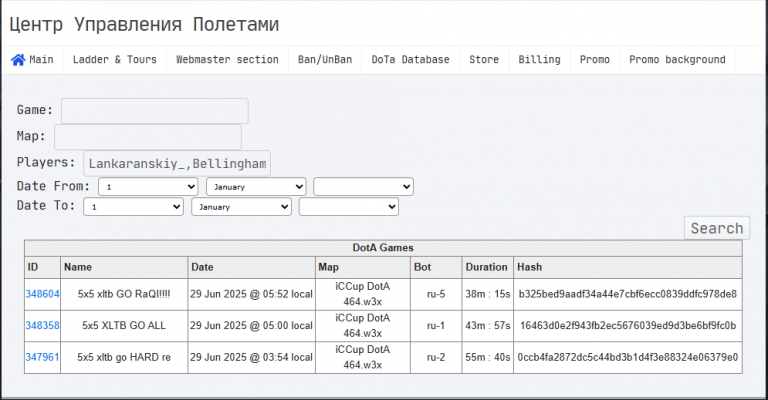Go to Billing section
This screenshot has height=400, width=768.
(x=539, y=60)
